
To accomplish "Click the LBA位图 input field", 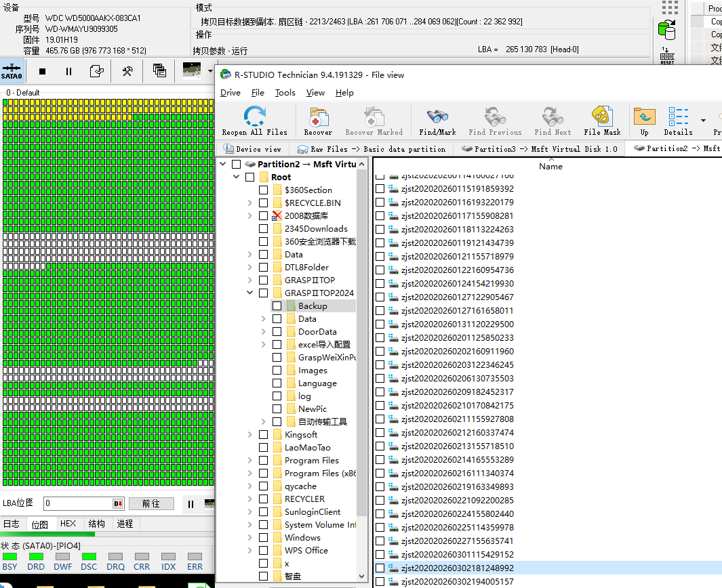I will pyautogui.click(x=77, y=504).
